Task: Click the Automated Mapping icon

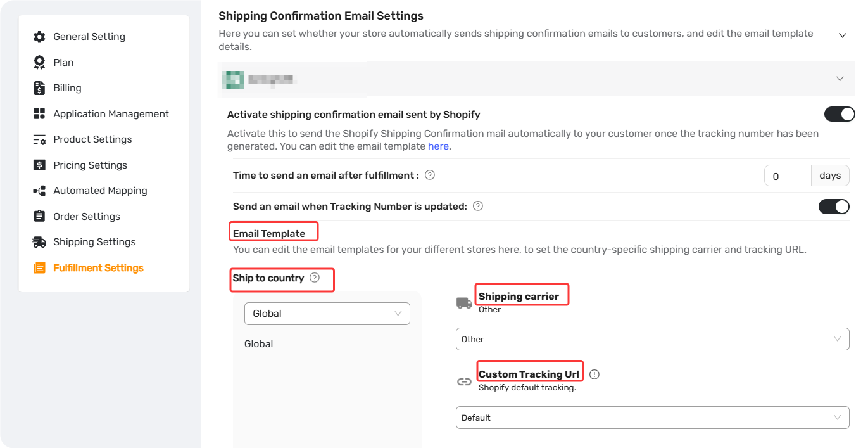Action: point(39,191)
